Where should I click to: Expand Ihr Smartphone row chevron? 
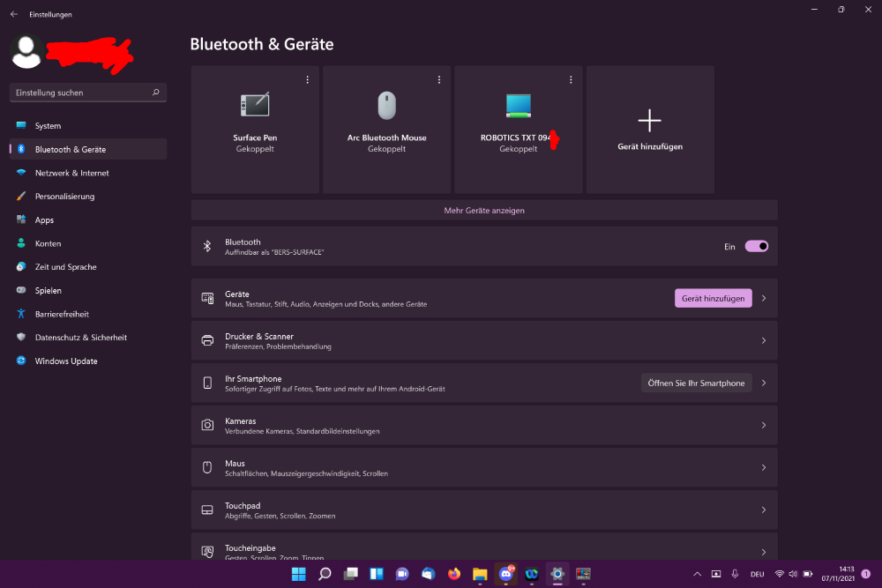pos(764,383)
